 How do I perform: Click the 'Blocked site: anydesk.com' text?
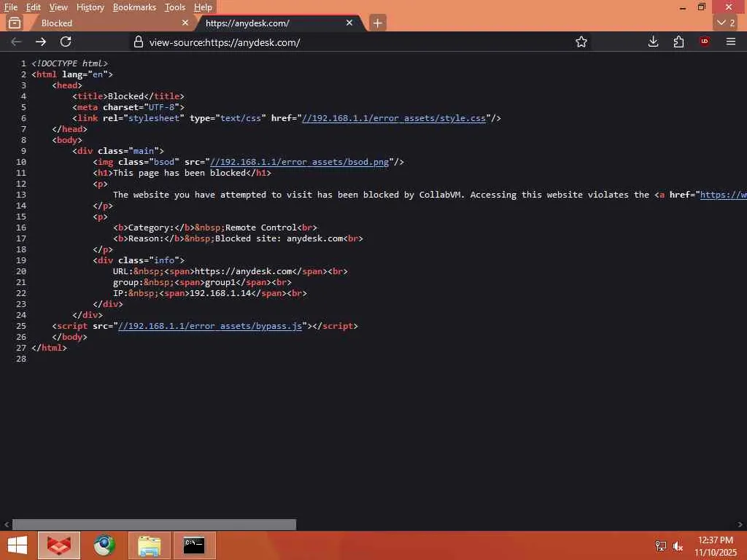click(x=279, y=238)
